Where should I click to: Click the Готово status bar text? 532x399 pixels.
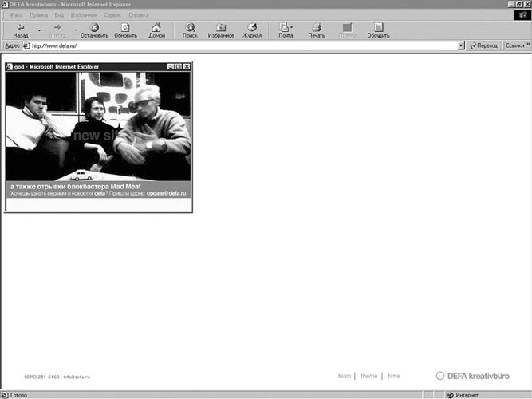(x=18, y=395)
